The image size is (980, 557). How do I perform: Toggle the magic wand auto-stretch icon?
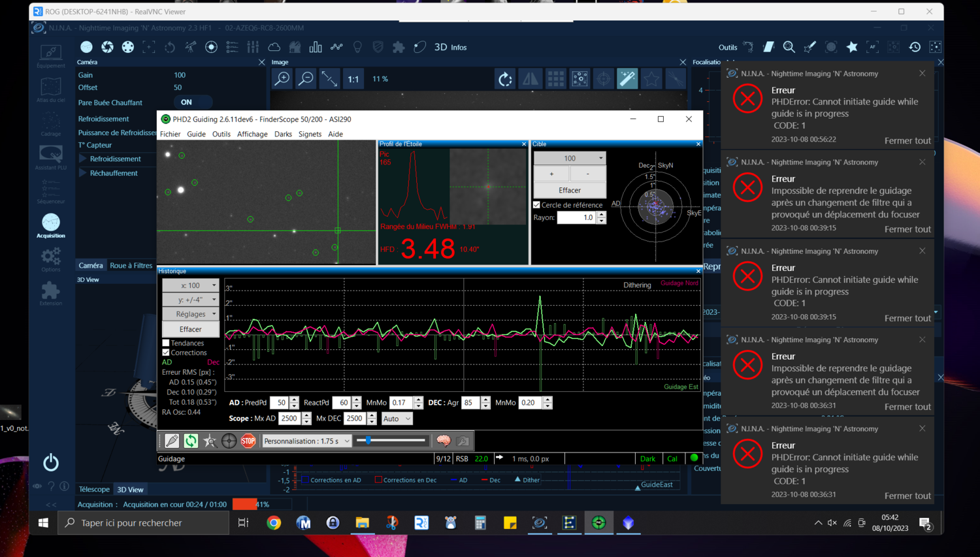coord(627,79)
